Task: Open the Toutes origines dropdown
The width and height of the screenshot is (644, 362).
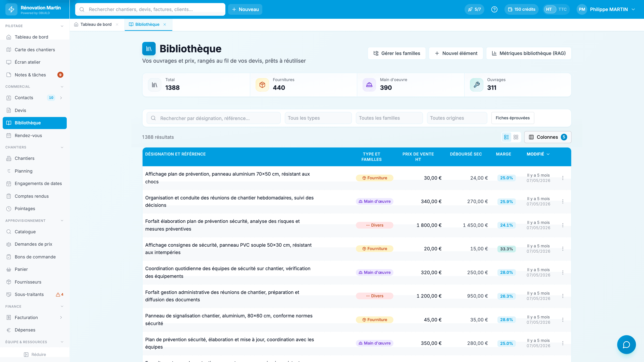Action: 457,118
